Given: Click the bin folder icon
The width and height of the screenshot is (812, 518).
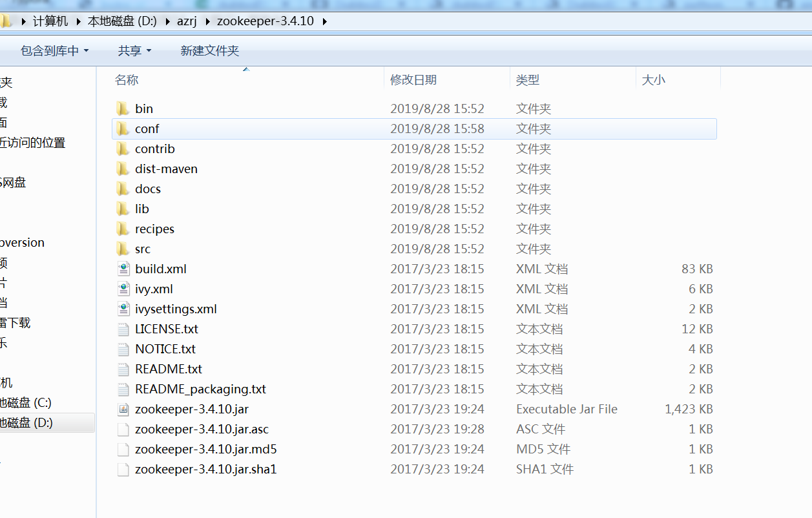Looking at the screenshot, I should [123, 109].
